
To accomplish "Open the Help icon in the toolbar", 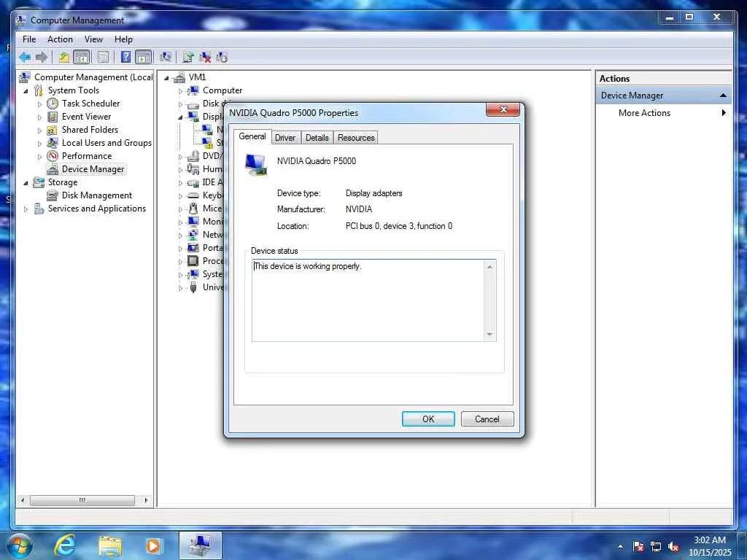I will [125, 58].
